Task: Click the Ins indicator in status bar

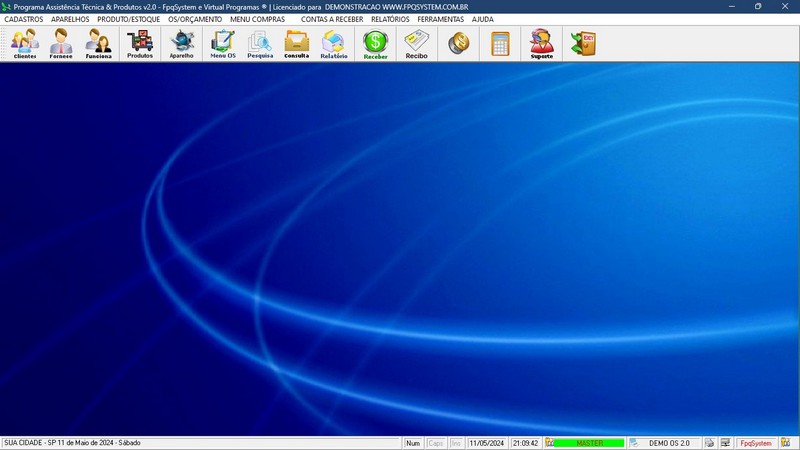Action: click(x=456, y=443)
